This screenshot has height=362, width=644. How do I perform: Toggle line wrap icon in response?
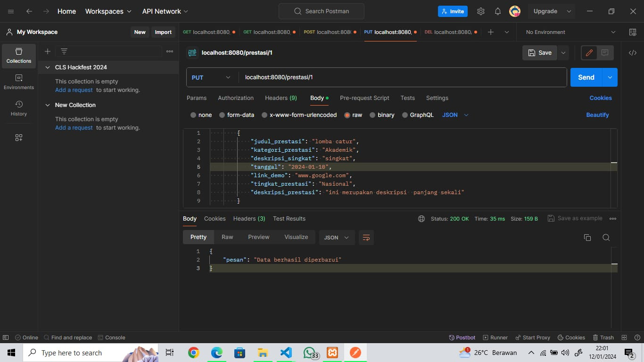[x=366, y=238]
